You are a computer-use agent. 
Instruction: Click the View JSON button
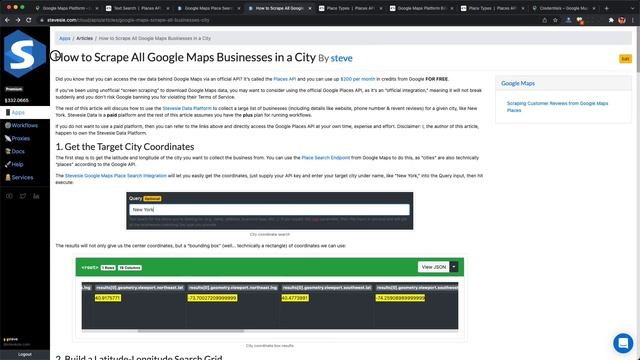(433, 267)
